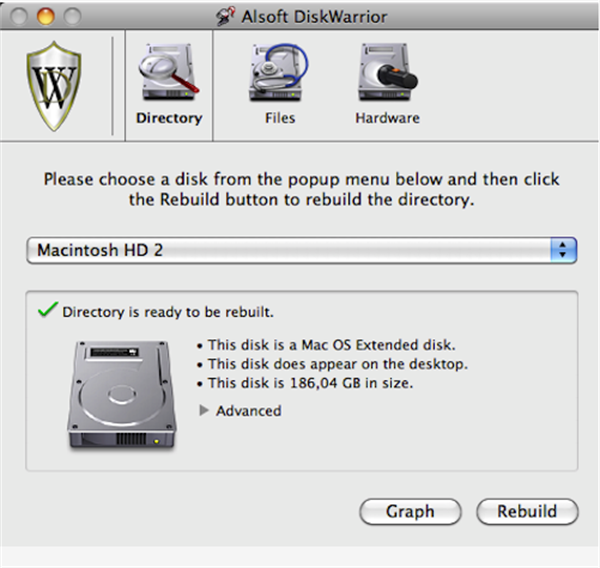
Task: Click the 'Please choose a disk' instruction text
Action: pos(302,189)
